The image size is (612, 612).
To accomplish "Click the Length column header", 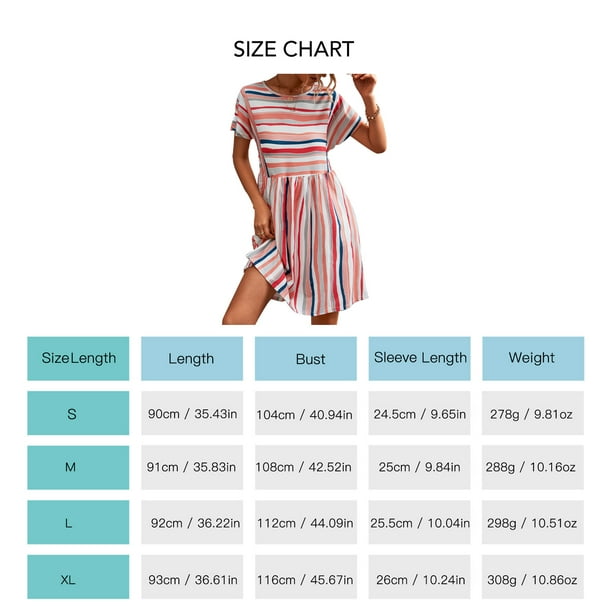I will coord(191,358).
